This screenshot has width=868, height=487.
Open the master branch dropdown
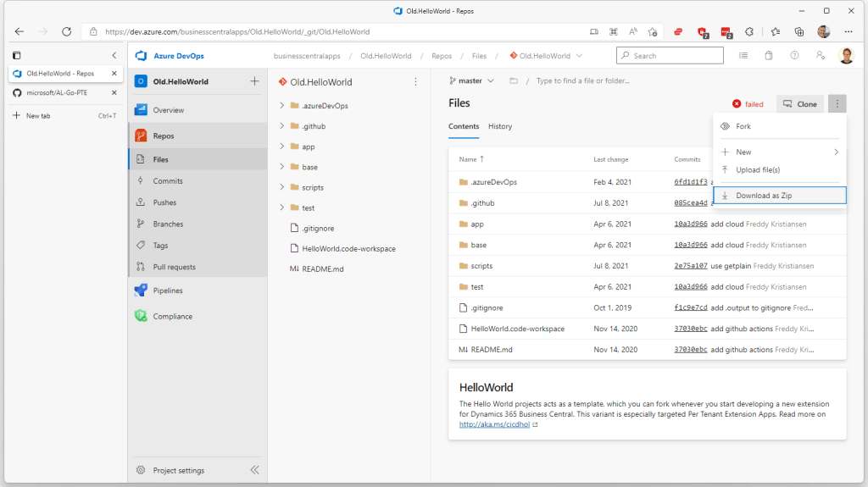pos(471,80)
